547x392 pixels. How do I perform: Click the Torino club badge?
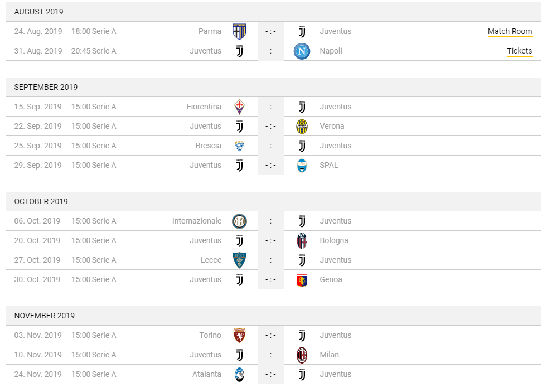click(x=239, y=336)
